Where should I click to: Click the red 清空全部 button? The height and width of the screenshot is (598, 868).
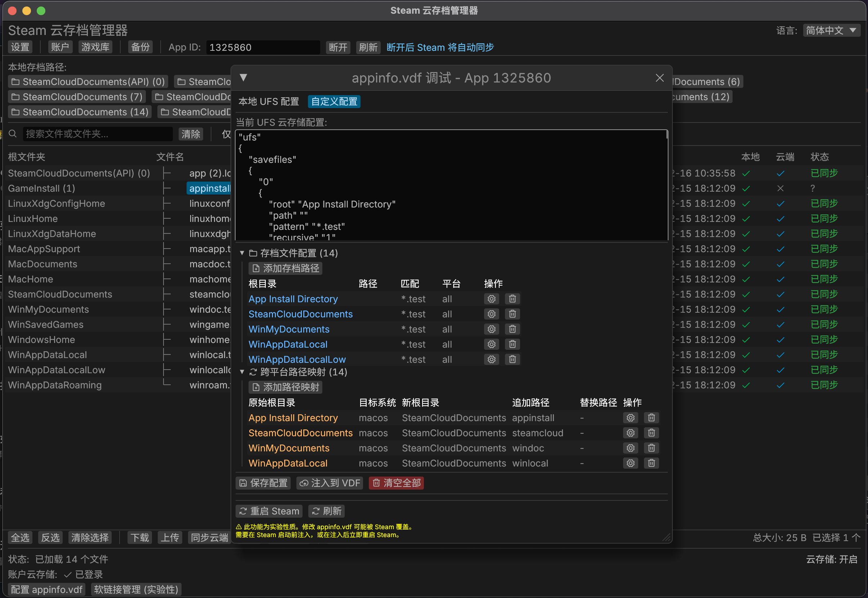tap(396, 483)
